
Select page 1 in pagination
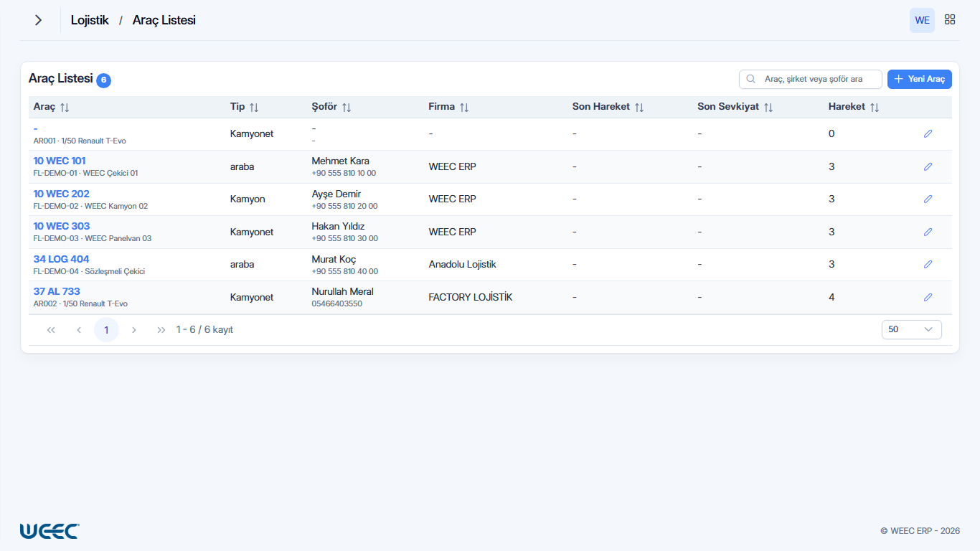pos(106,330)
